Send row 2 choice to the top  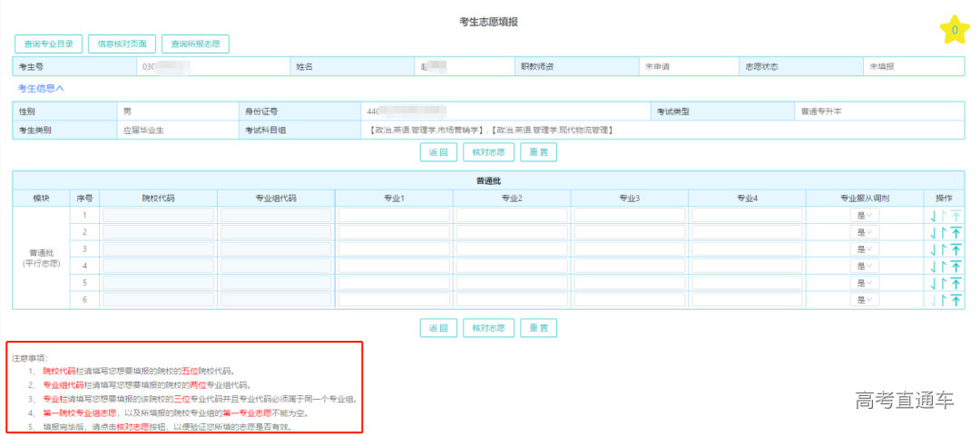click(956, 233)
